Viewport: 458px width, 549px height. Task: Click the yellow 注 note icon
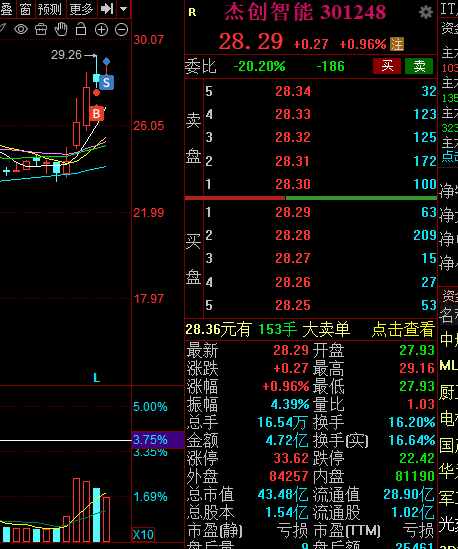coord(397,44)
